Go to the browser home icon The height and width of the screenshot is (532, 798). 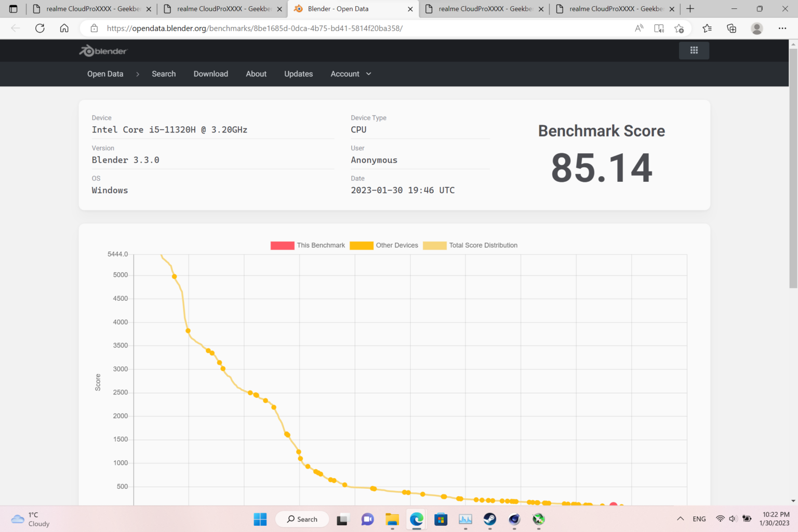click(x=64, y=28)
